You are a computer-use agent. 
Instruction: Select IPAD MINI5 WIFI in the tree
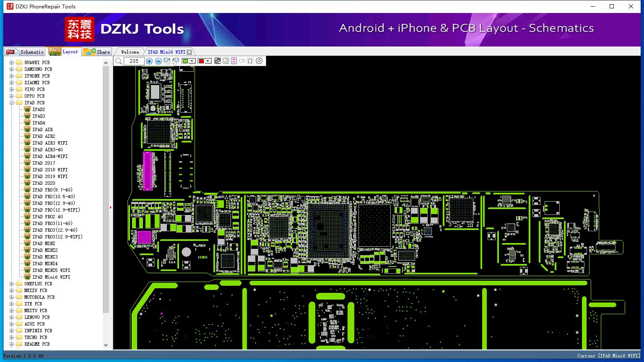51,270
